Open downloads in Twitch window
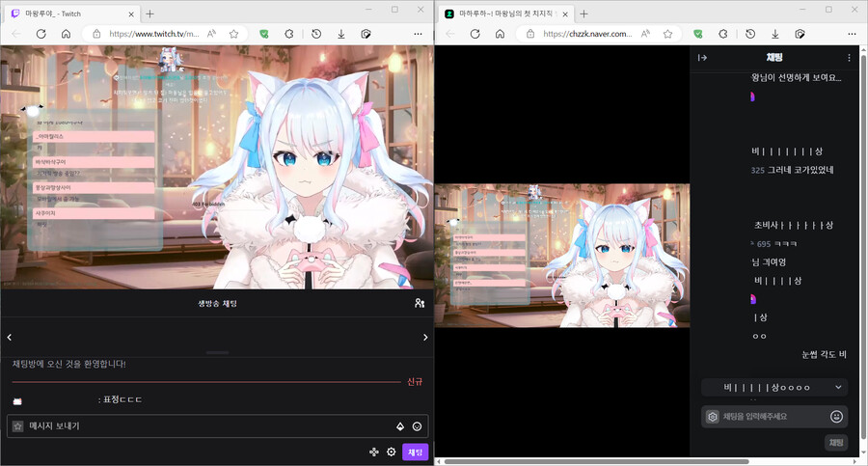 [x=341, y=34]
